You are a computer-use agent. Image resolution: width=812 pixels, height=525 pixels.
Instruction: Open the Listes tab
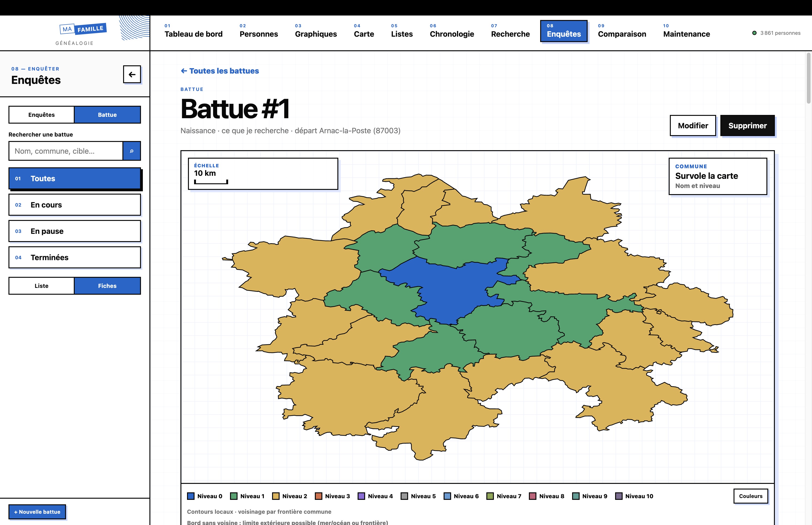(402, 31)
